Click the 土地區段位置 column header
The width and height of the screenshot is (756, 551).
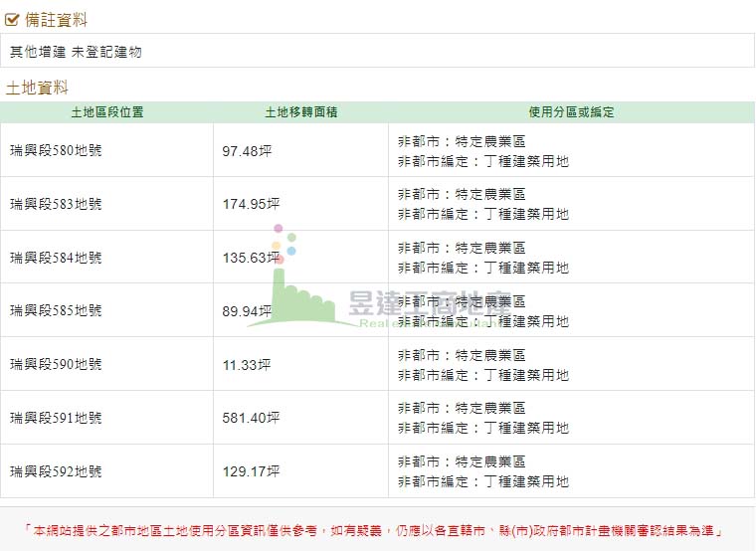pyautogui.click(x=107, y=112)
